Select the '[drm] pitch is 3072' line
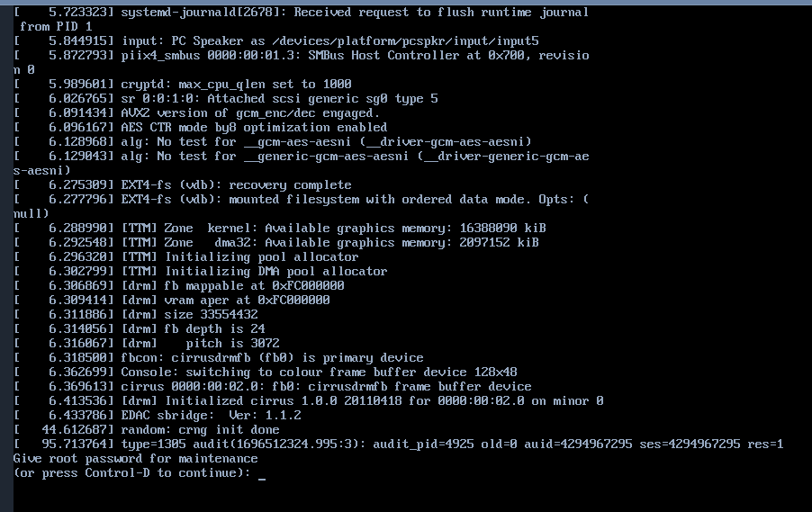The width and height of the screenshot is (812, 512). [x=147, y=343]
